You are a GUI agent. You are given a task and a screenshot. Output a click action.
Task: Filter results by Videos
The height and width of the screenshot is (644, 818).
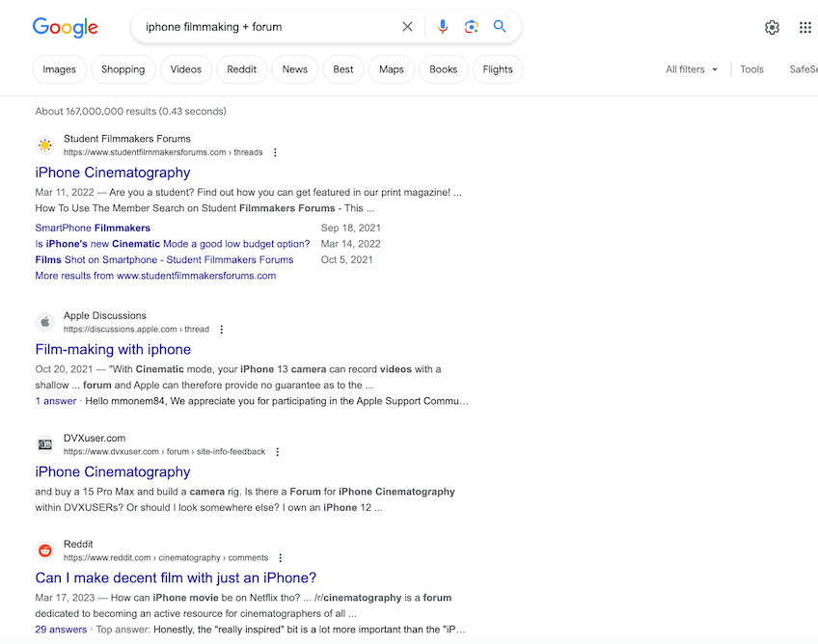click(x=186, y=69)
